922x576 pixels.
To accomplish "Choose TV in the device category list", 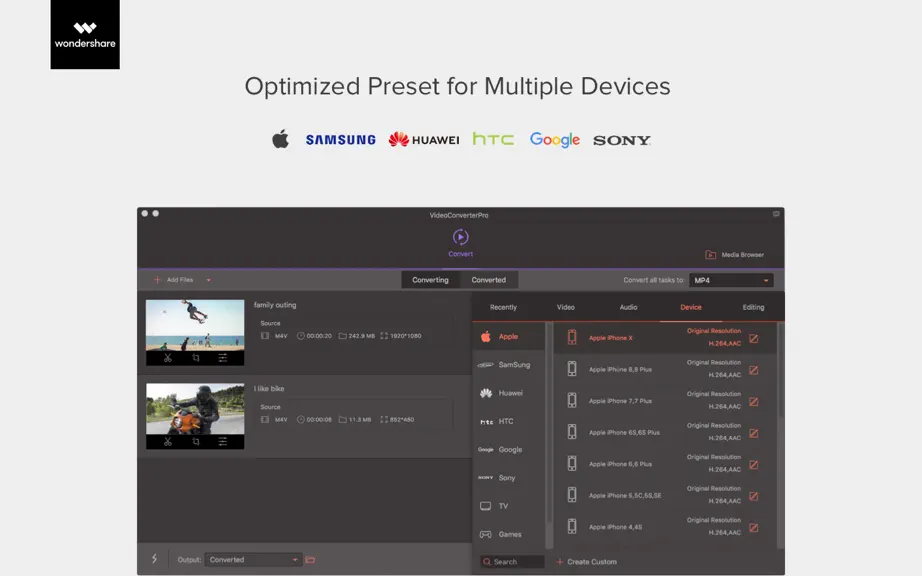I will [509, 506].
